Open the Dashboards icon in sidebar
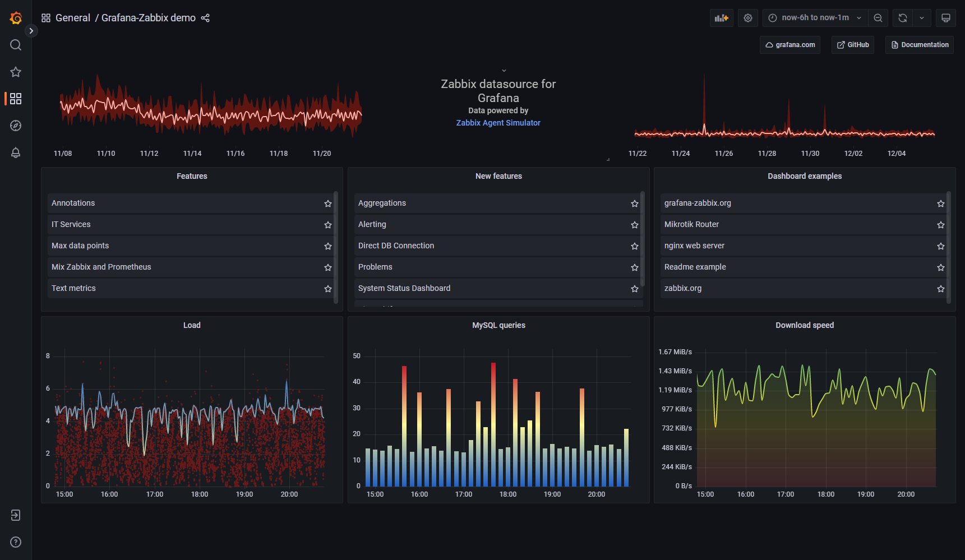The image size is (965, 560). pyautogui.click(x=16, y=99)
